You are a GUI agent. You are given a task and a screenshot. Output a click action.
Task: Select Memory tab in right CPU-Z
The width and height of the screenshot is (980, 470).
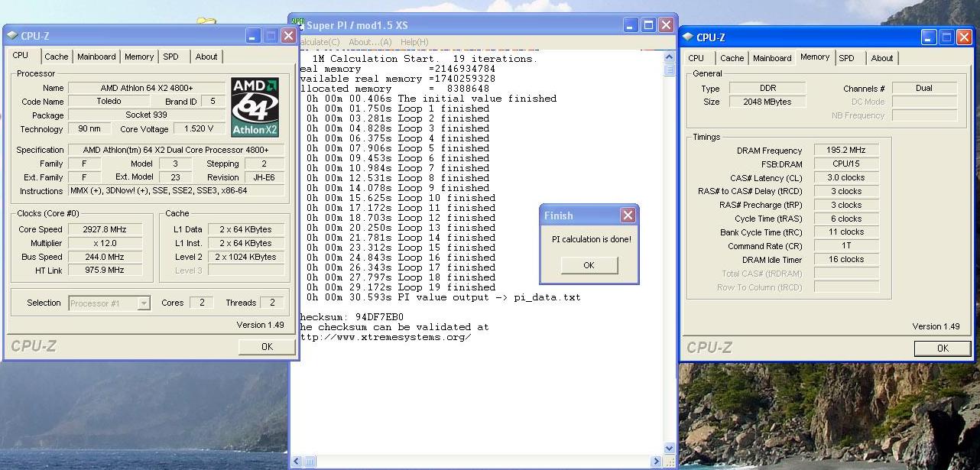tap(815, 57)
